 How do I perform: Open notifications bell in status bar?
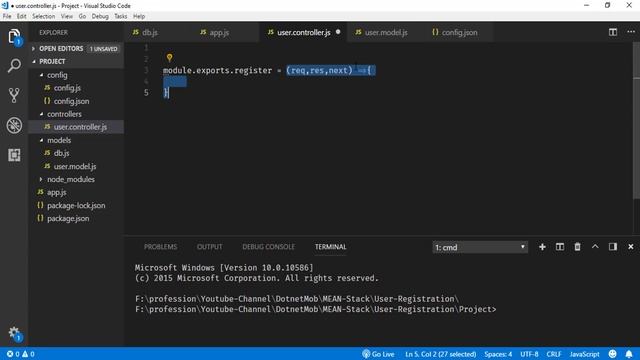coord(629,354)
